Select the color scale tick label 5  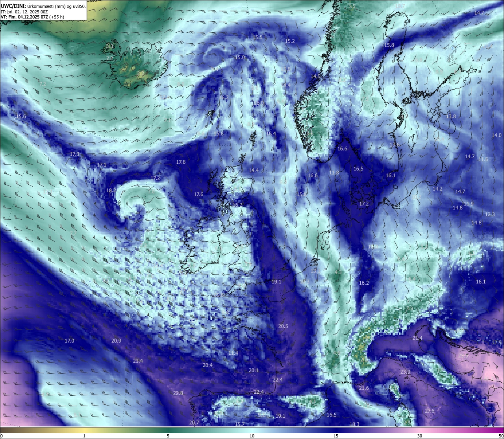pos(168,436)
